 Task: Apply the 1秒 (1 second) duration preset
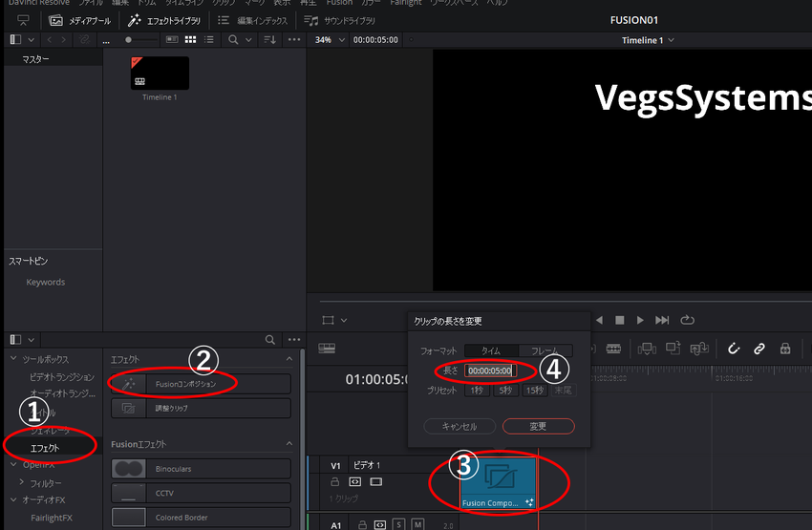pos(477,391)
